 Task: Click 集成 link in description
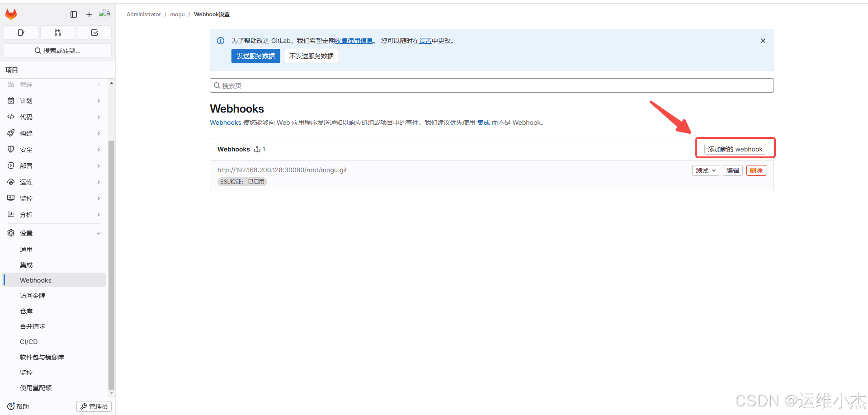[x=483, y=123]
